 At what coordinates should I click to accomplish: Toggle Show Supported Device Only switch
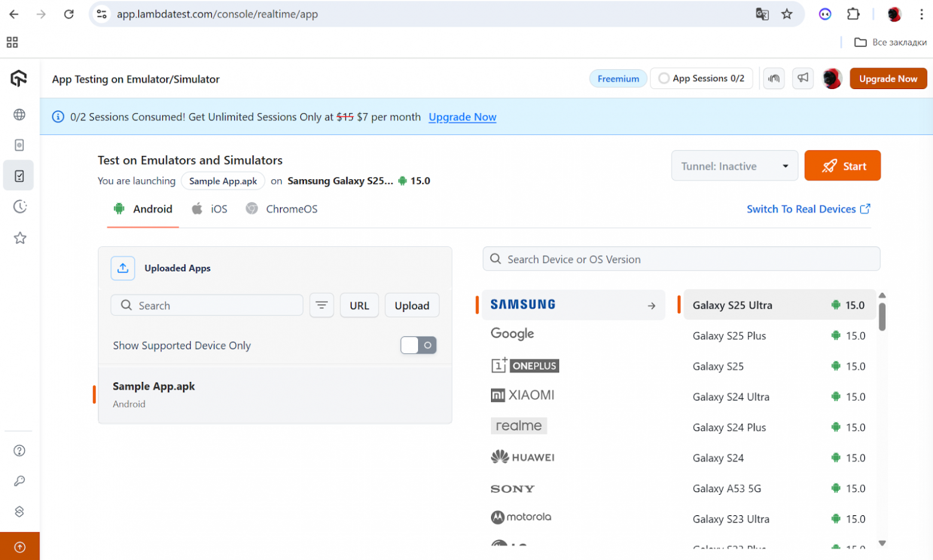tap(419, 345)
